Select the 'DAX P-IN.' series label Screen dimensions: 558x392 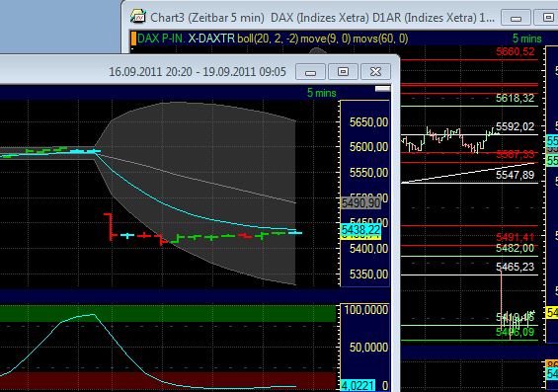coord(161,39)
